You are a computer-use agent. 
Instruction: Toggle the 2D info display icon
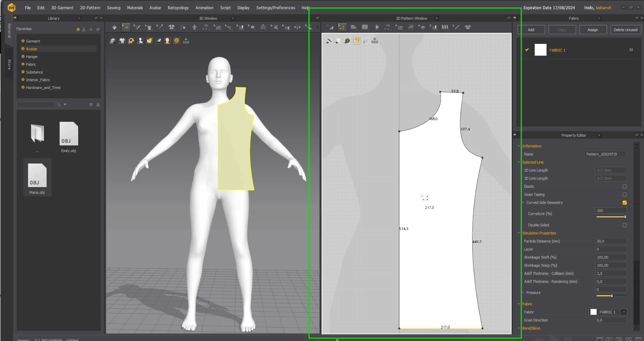coord(347,41)
